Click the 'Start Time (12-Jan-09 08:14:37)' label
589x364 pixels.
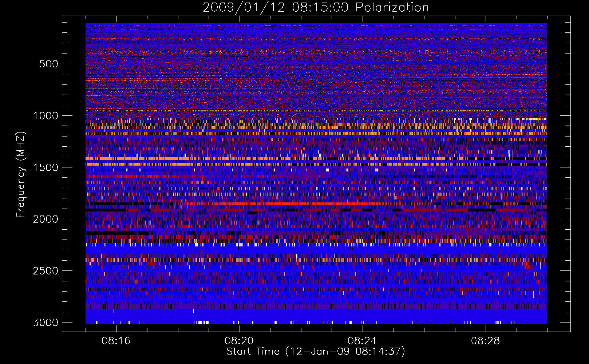(316, 352)
